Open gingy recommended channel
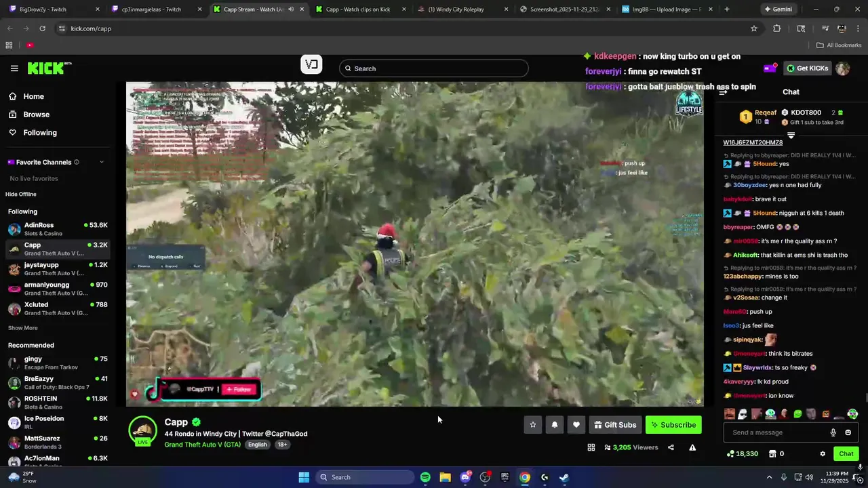 pyautogui.click(x=58, y=363)
